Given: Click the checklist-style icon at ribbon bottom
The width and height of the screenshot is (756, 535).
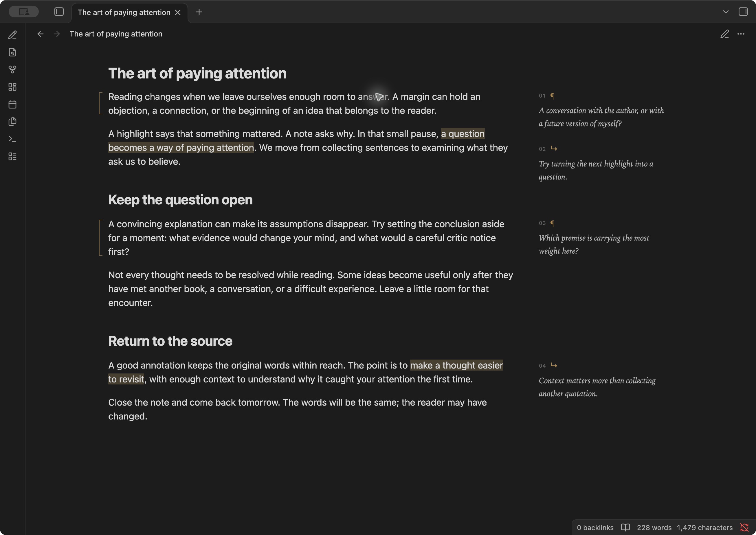Looking at the screenshot, I should pos(12,157).
